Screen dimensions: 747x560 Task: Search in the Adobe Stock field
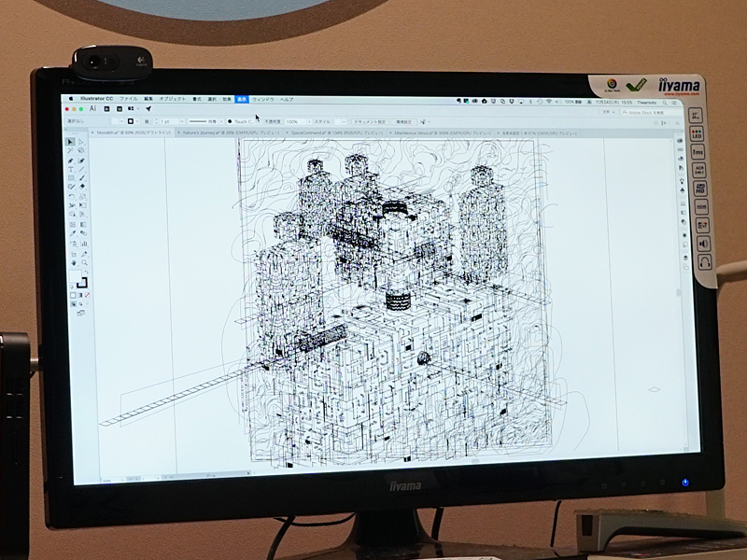[650, 112]
